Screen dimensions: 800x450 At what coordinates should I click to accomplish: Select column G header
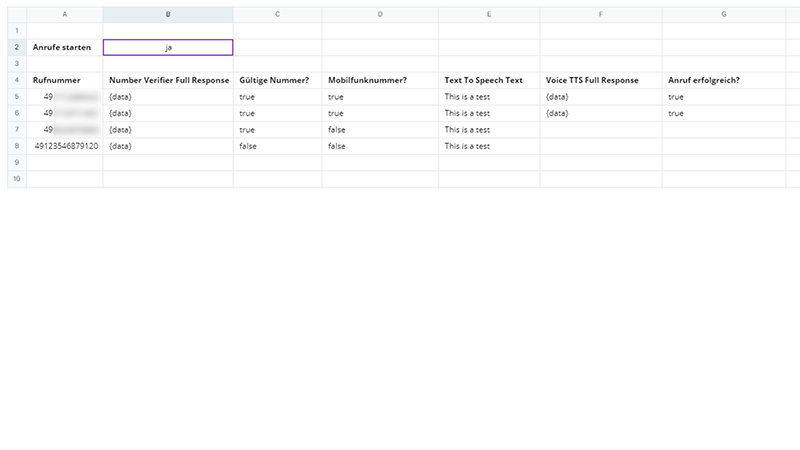[x=723, y=15]
